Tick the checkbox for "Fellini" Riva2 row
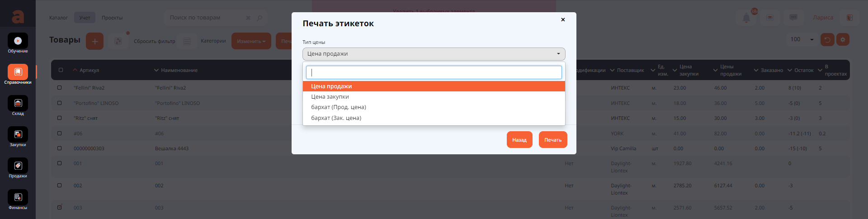868x219 pixels. click(60, 88)
